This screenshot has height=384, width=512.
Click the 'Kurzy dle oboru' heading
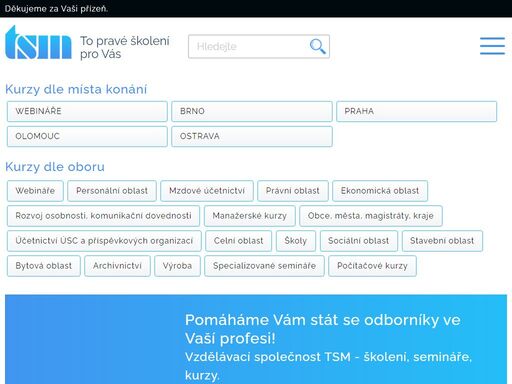click(x=55, y=167)
